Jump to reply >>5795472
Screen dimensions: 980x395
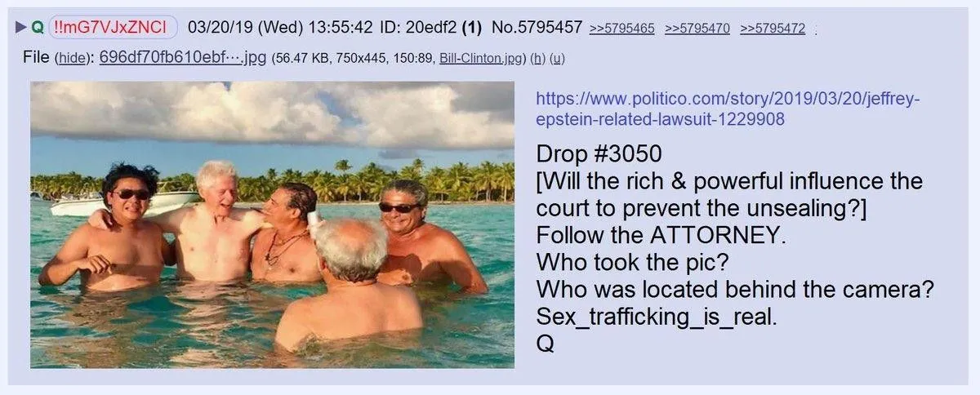point(773,29)
